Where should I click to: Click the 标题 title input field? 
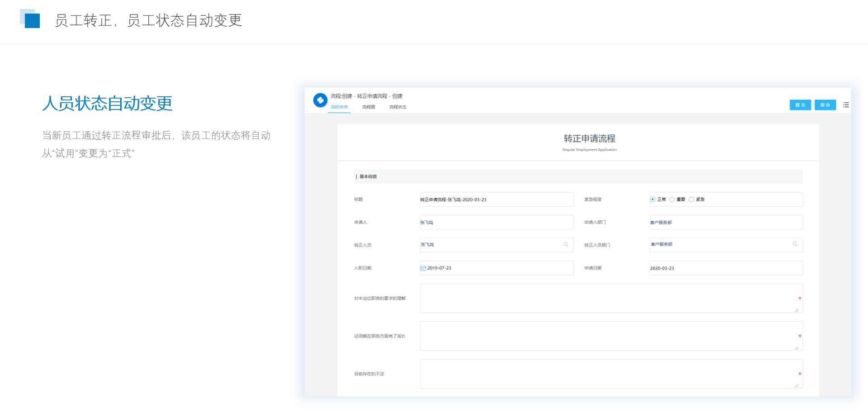(x=496, y=199)
